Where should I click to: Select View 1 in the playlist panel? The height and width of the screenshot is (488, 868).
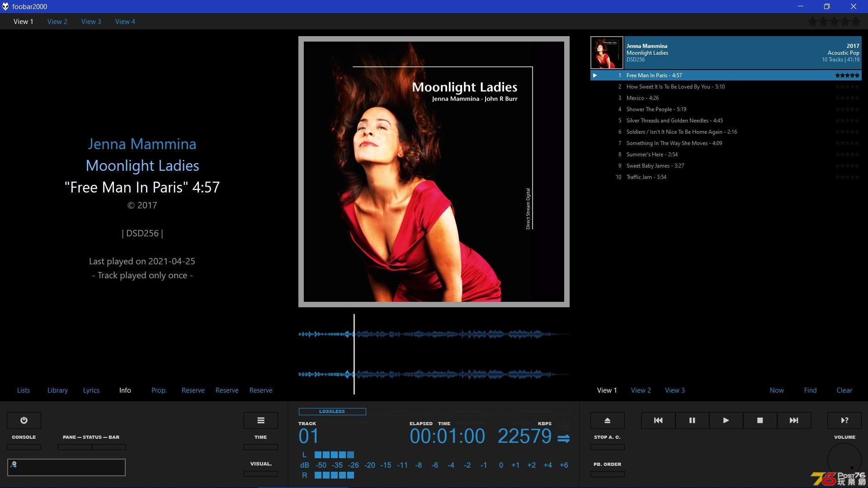click(x=607, y=390)
